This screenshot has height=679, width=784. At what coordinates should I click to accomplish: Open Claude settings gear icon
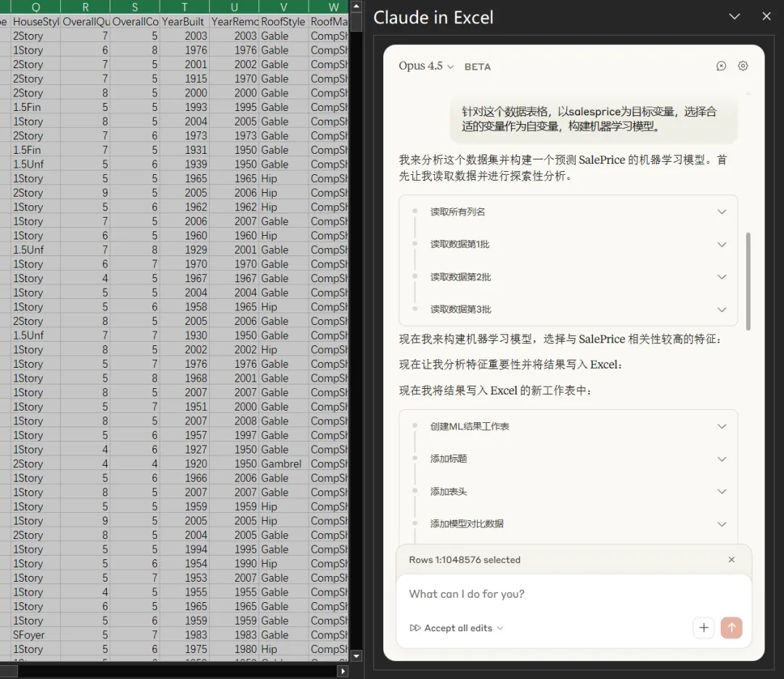coord(743,66)
